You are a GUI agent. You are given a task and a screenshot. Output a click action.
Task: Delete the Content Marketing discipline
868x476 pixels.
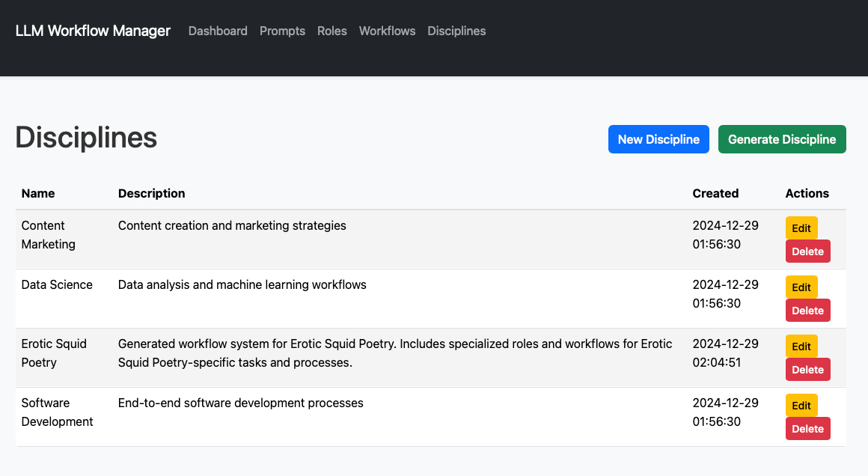[808, 251]
